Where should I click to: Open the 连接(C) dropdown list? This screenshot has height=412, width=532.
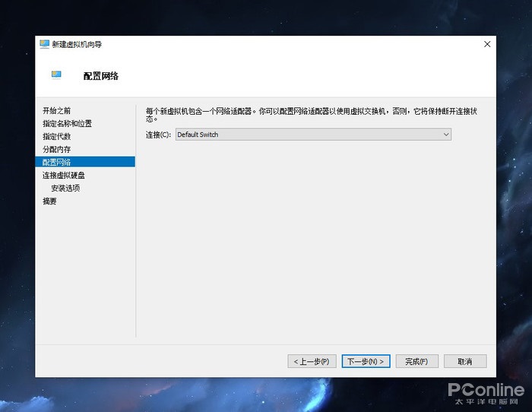pos(313,135)
